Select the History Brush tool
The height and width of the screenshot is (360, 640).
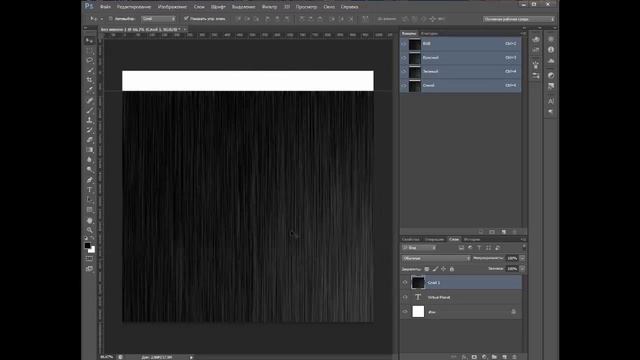click(89, 130)
